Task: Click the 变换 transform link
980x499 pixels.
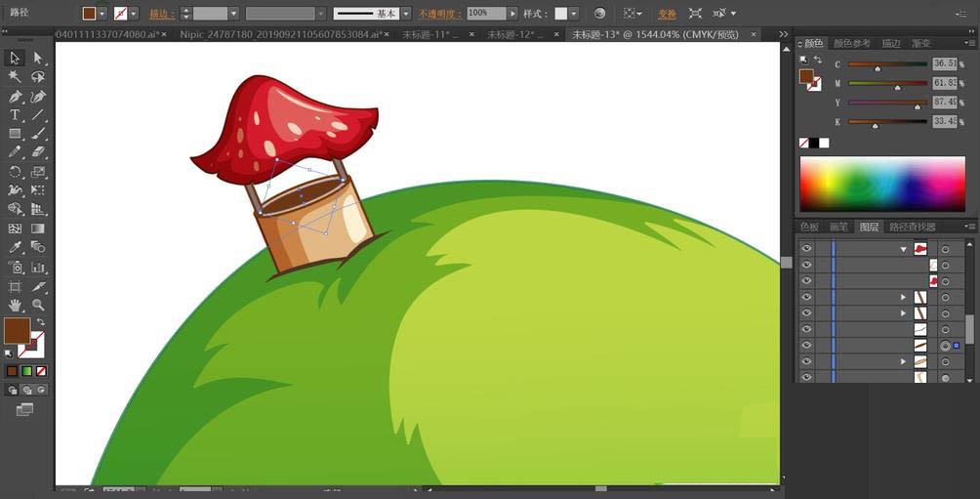Action: coord(667,15)
